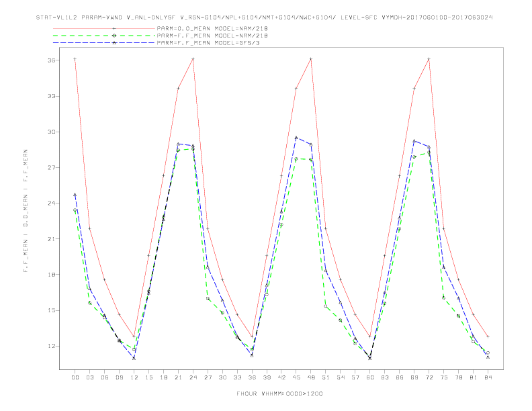Click x-axis forecast hour label 30
Screen dimensions: 532x411
[x=222, y=377]
